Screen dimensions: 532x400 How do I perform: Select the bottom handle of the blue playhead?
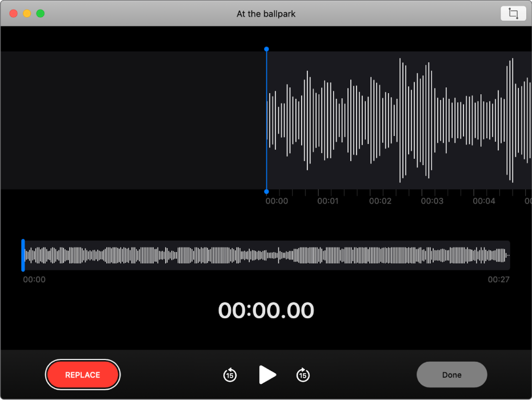266,191
